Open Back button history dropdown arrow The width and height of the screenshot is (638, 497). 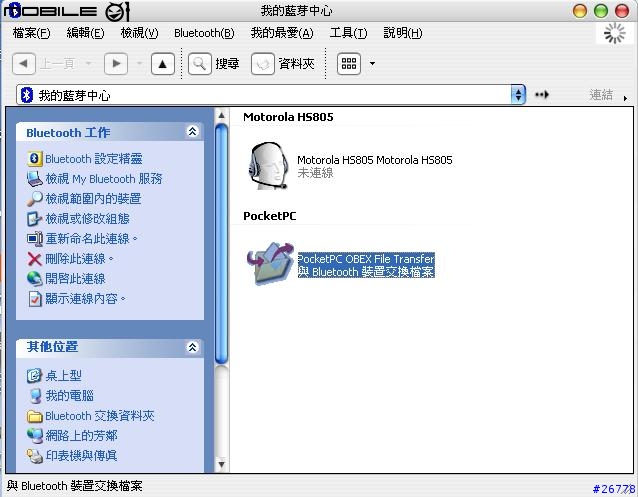[x=88, y=63]
